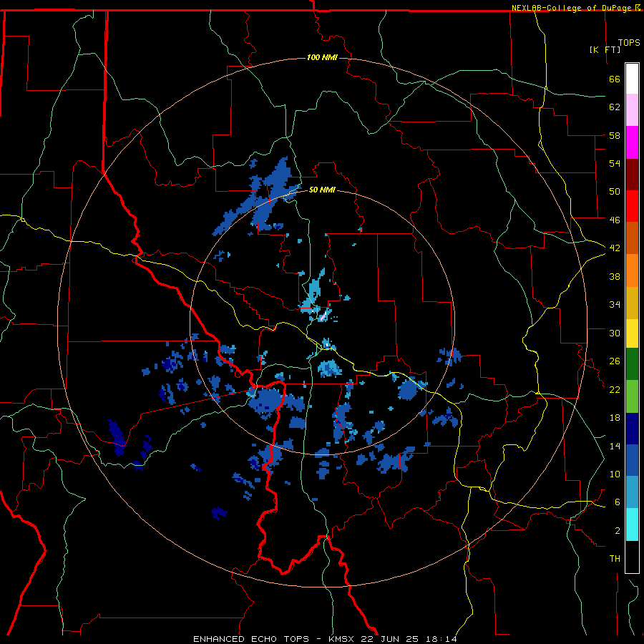Click the dark red 50-54 kft legend swatch
The width and height of the screenshot is (644, 644).
632,175
